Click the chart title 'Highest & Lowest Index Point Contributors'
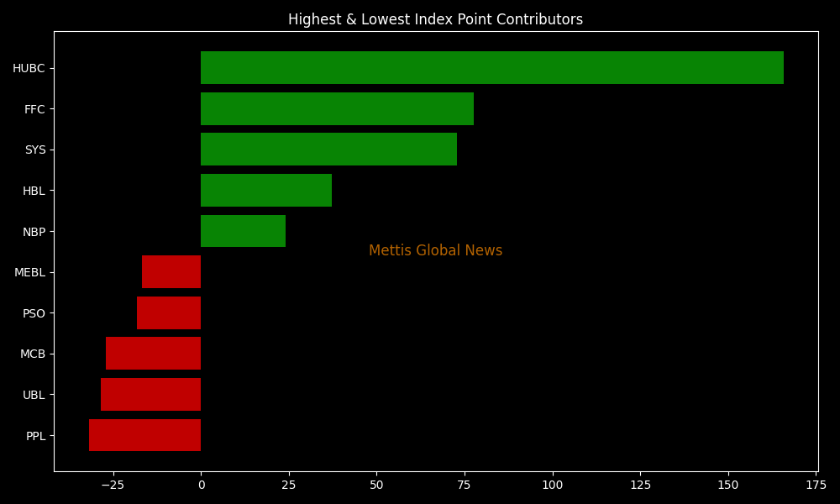This screenshot has width=840, height=504. coord(435,19)
